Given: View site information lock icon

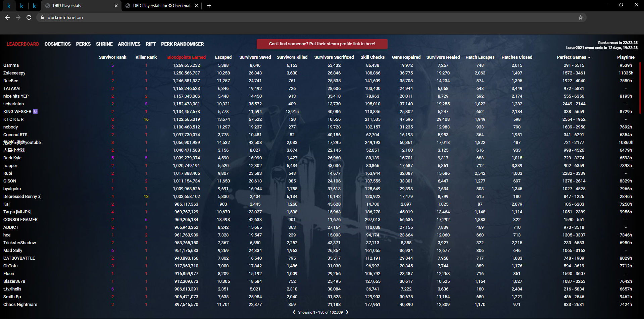Looking at the screenshot, I should pyautogui.click(x=42, y=17).
